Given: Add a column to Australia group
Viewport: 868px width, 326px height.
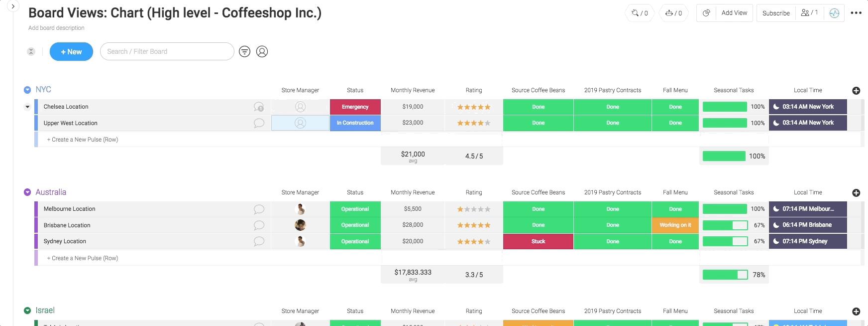Looking at the screenshot, I should click(x=856, y=192).
